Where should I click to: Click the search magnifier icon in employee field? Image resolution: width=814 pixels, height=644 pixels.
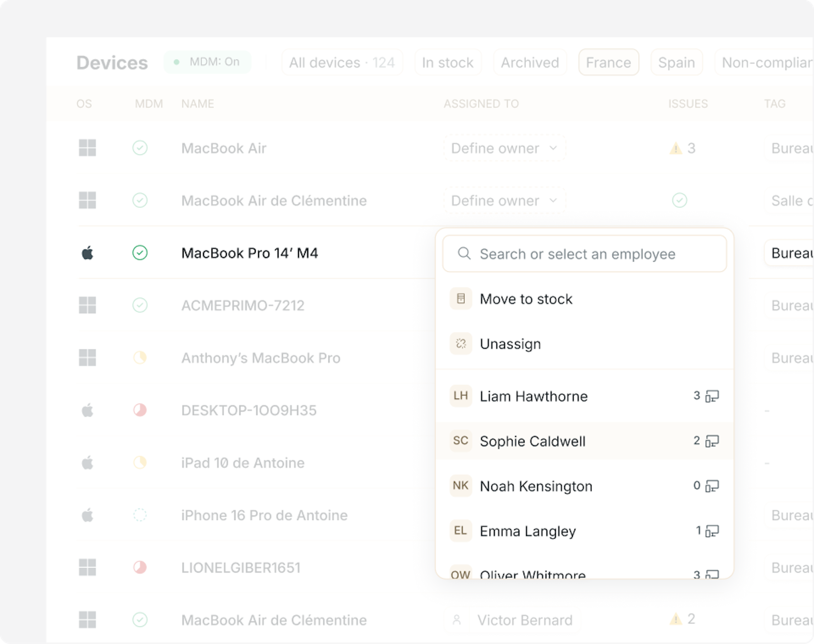tap(464, 254)
